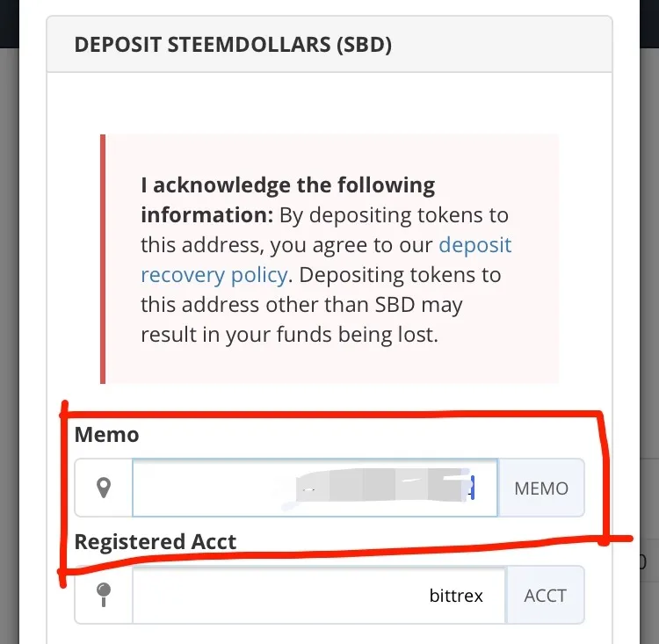Click the pushpin icon beside Registered Acct field
This screenshot has width=659, height=644.
[x=104, y=595]
